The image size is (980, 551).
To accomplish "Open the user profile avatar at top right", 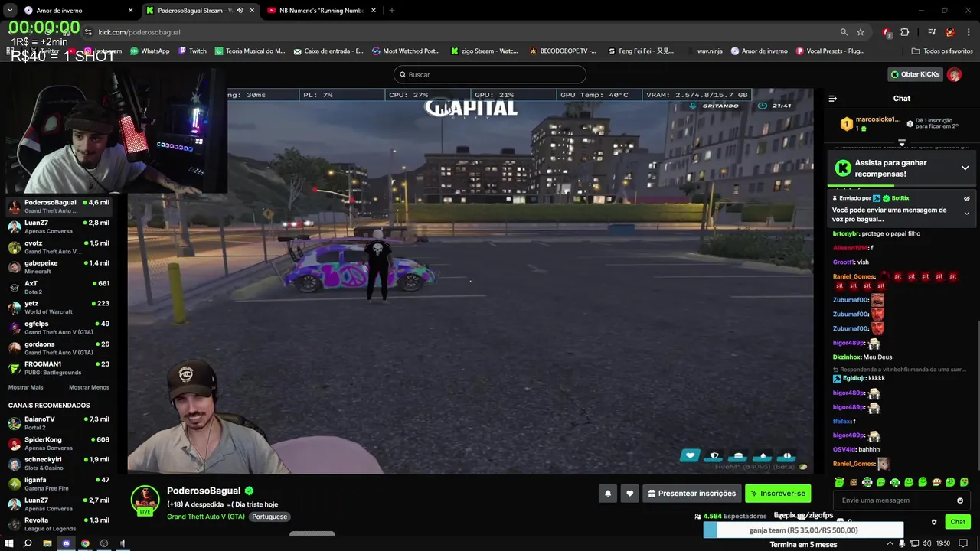I will (954, 74).
